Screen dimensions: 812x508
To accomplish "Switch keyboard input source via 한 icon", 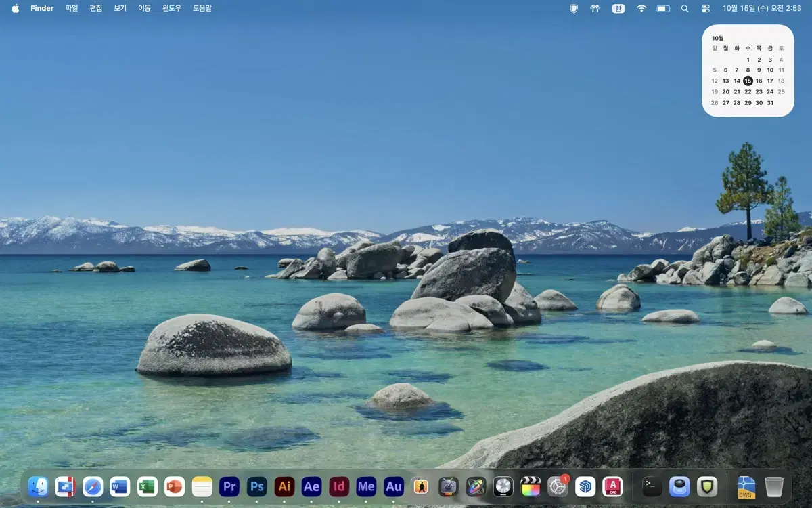I will tap(618, 9).
